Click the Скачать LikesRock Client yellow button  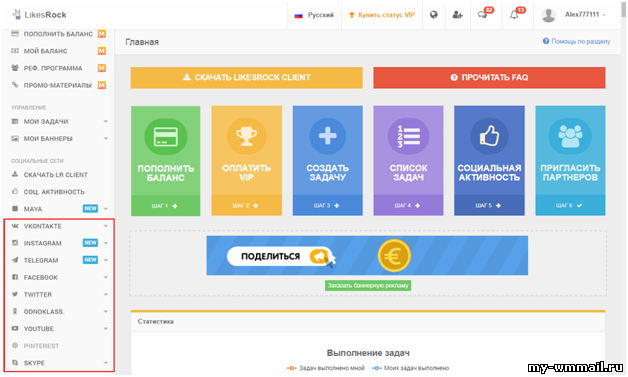[x=247, y=77]
